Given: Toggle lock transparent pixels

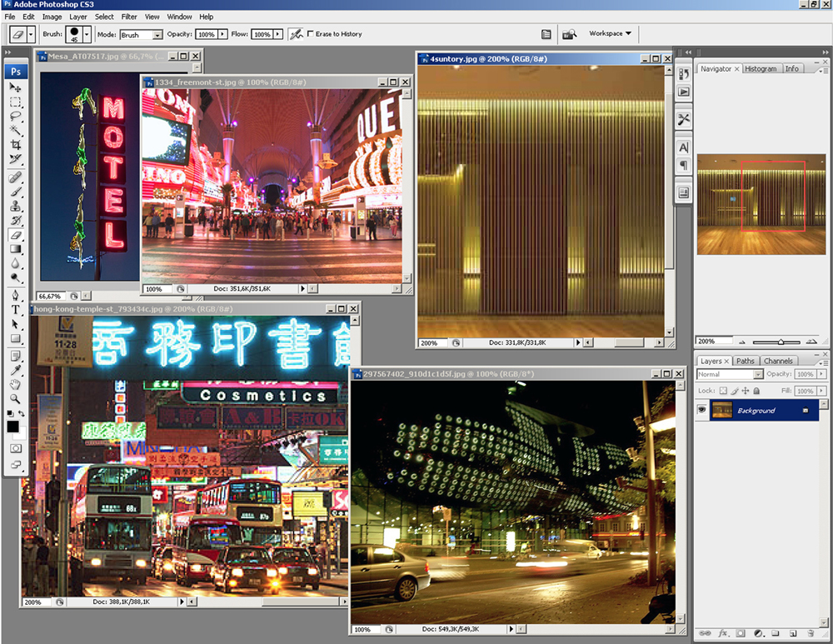Looking at the screenshot, I should (x=723, y=391).
